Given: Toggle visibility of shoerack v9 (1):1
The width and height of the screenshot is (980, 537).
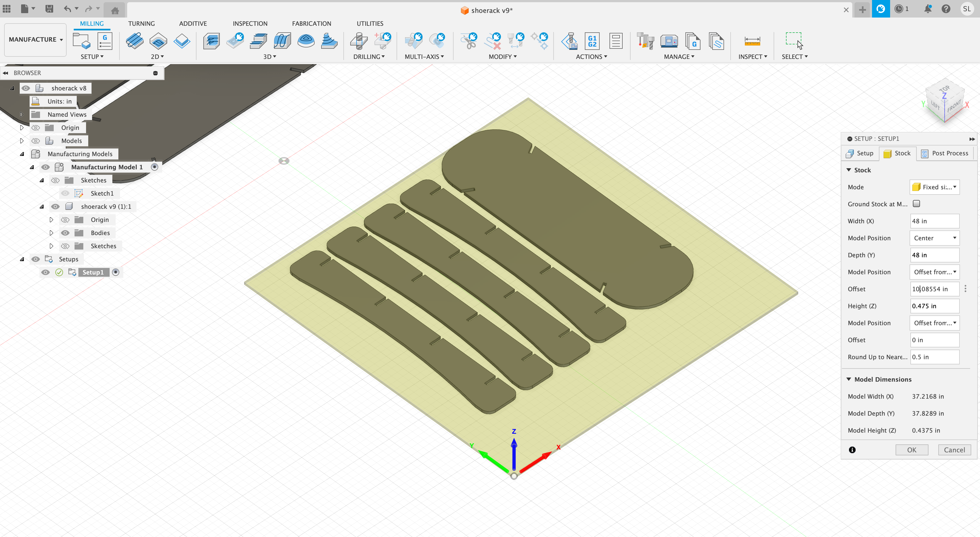Looking at the screenshot, I should 55,207.
